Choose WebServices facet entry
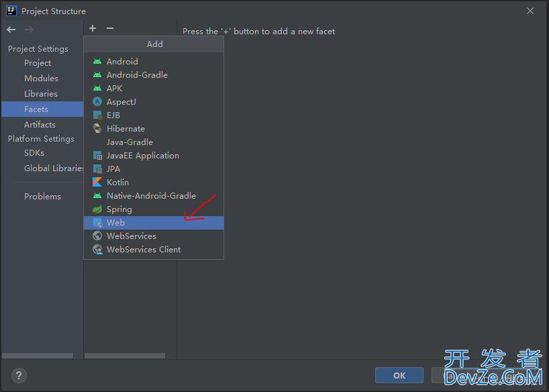The image size is (549, 392). (154, 236)
